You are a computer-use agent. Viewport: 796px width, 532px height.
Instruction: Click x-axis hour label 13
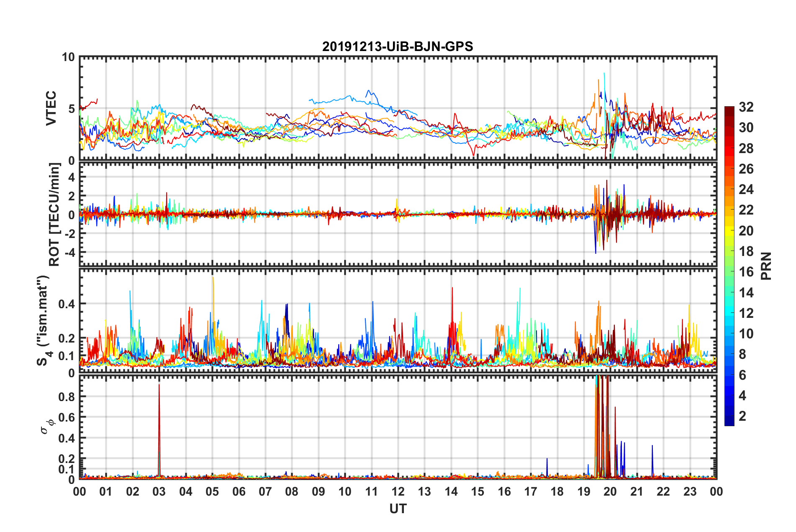pos(424,491)
